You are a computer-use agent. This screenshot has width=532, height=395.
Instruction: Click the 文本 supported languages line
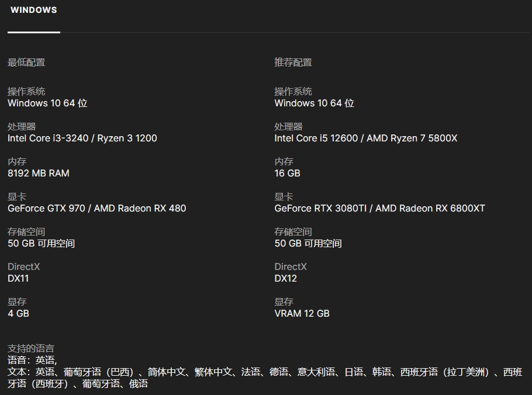pyautogui.click(x=265, y=377)
